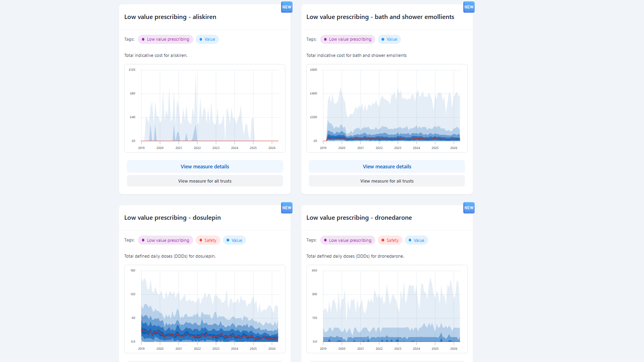Select Safety tag on dosulepin card
The width and height of the screenshot is (644, 362).
(208, 240)
